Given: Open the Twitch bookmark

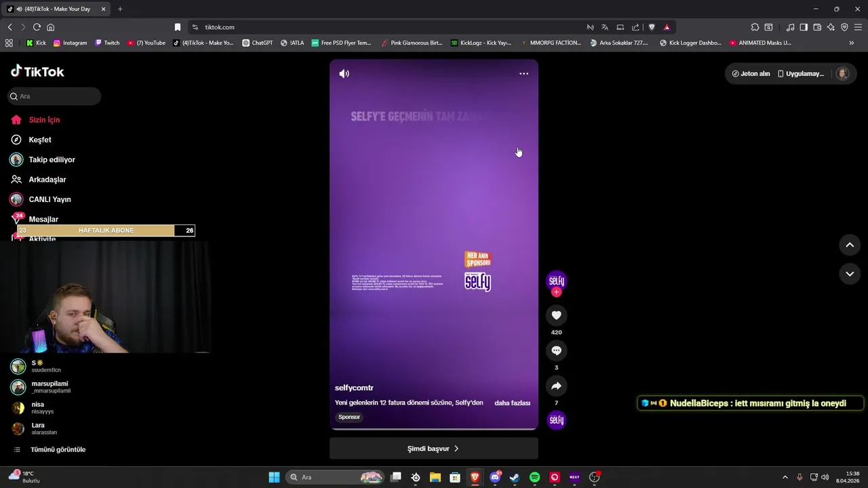Looking at the screenshot, I should click(107, 43).
